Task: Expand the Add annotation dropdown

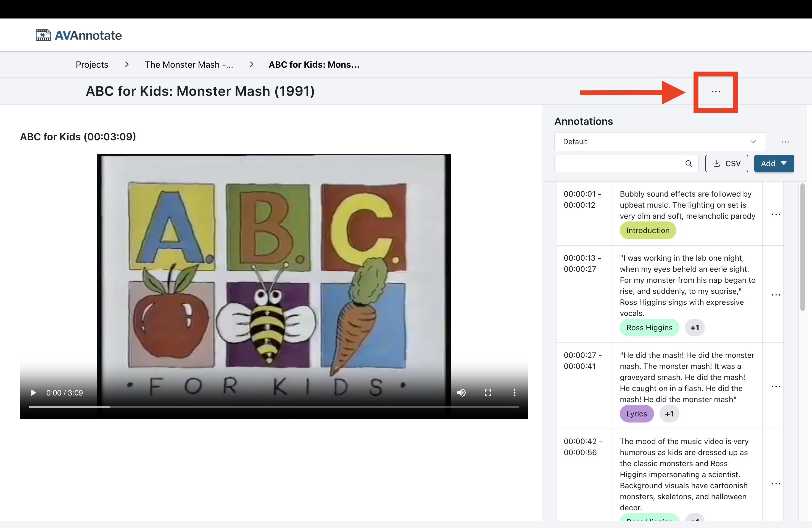Action: [774, 163]
